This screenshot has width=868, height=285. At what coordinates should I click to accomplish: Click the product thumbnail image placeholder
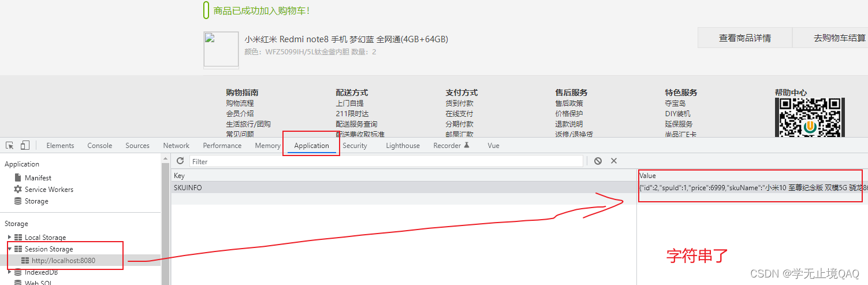(x=221, y=50)
